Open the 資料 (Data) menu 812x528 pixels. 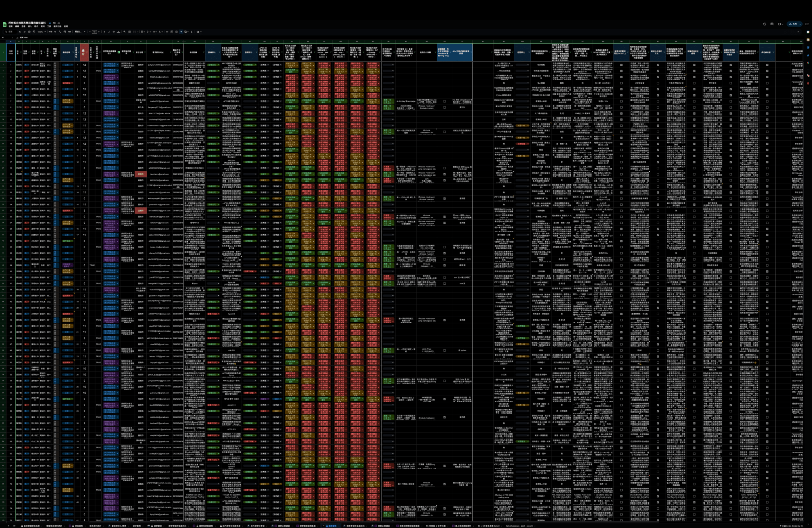[x=43, y=27]
